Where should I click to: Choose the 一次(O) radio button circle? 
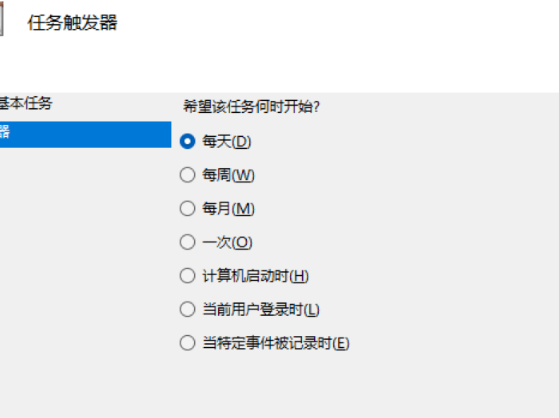(188, 242)
